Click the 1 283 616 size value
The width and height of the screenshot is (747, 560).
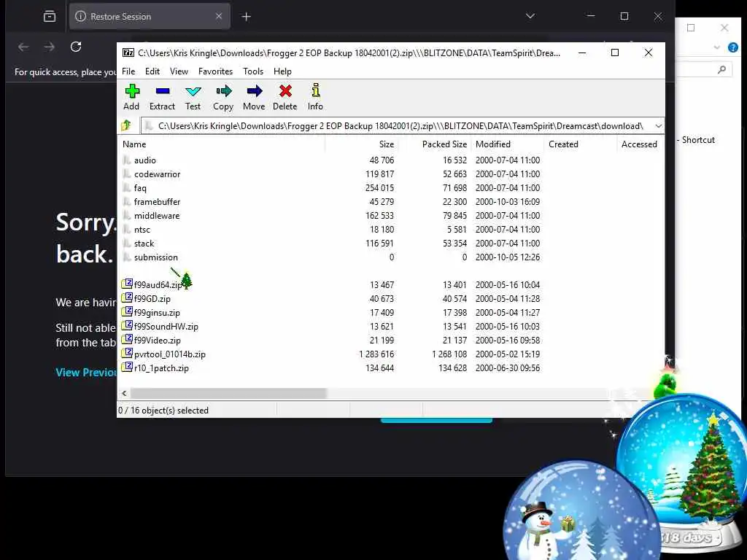click(376, 354)
